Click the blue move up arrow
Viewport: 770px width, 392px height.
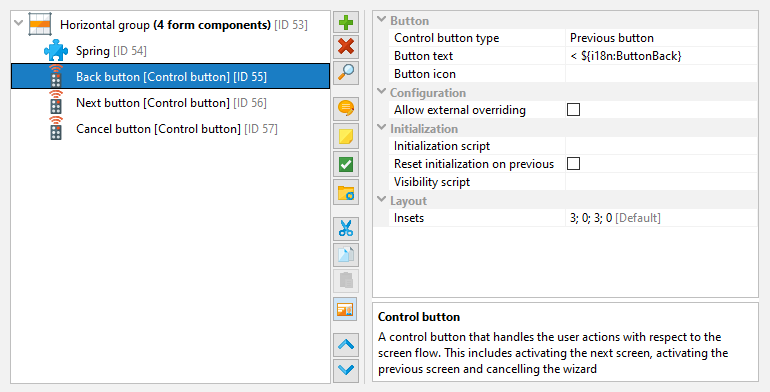(346, 345)
